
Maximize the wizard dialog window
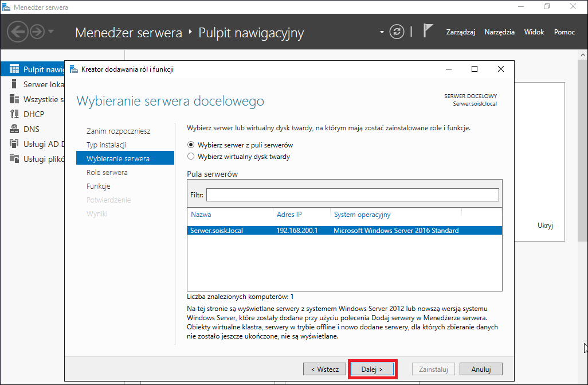475,69
